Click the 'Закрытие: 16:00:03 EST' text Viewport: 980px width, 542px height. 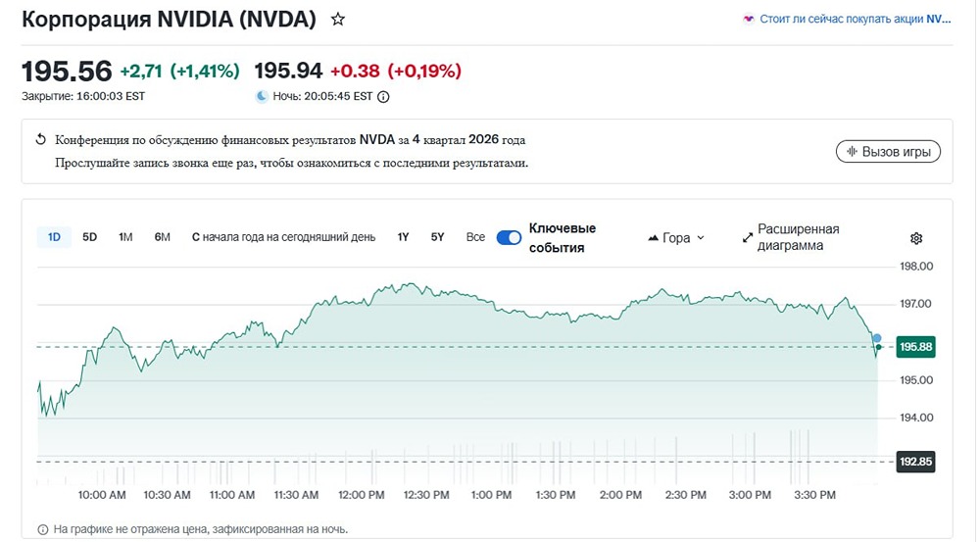tap(83, 96)
